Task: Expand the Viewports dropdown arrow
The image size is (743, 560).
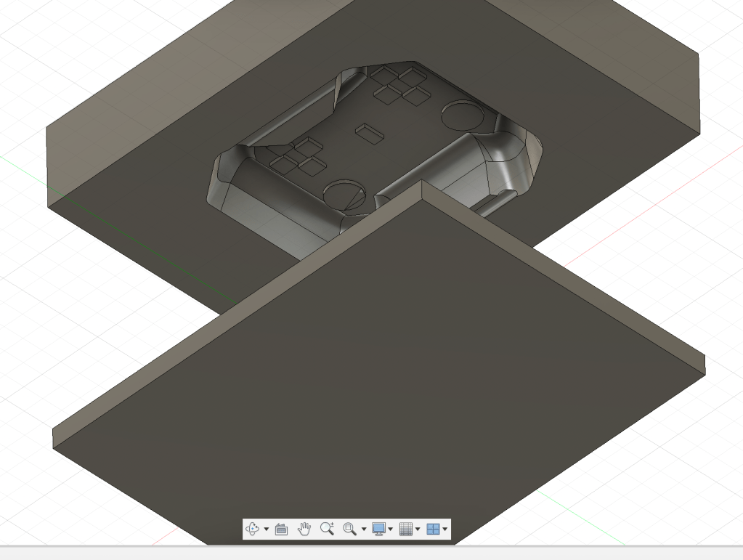Action: pos(445,529)
